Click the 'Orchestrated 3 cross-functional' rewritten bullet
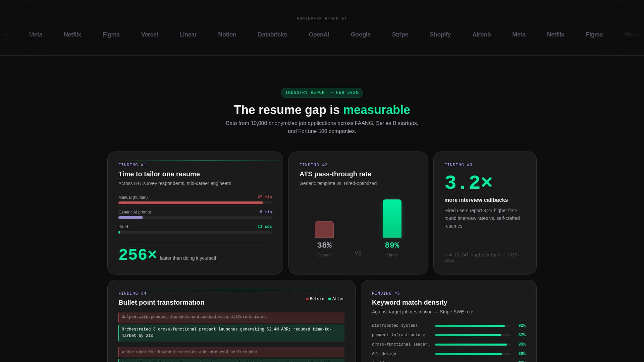This screenshot has width=644, height=362. [231, 333]
